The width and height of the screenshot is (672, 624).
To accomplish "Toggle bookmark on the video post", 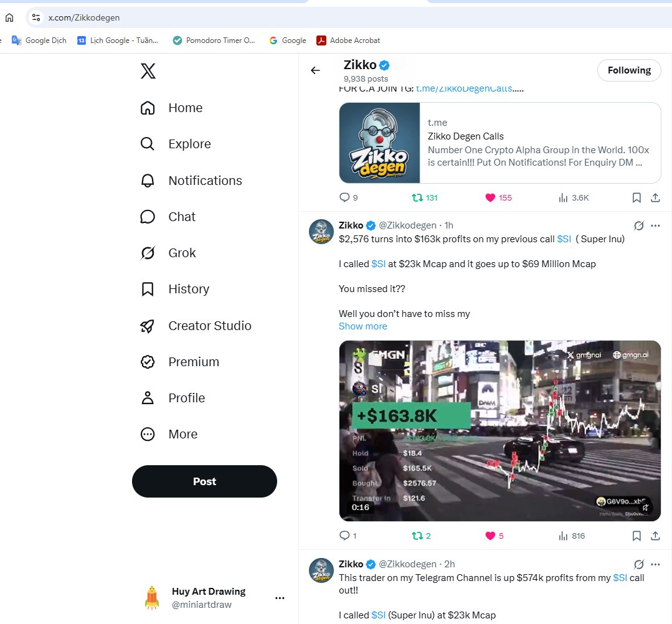I will coord(637,536).
